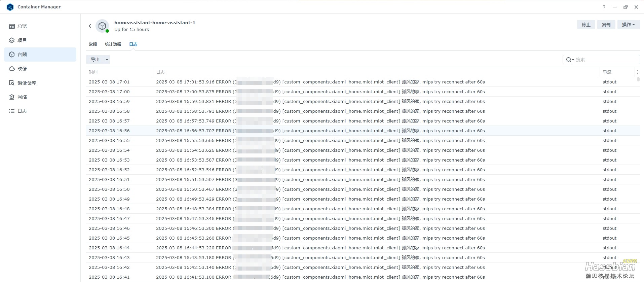The height and width of the screenshot is (282, 644).
Task: Select log row at 2025-03-08 16:50
Action: (363, 189)
